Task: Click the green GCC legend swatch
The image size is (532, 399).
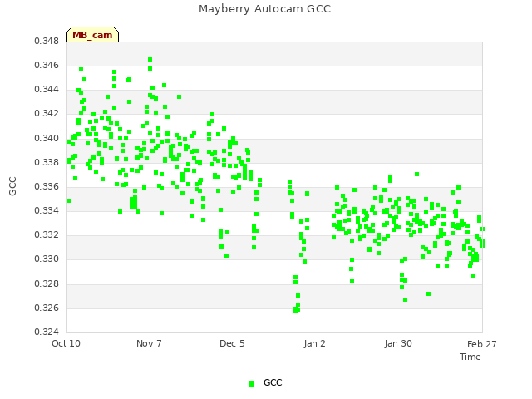Action: click(251, 383)
